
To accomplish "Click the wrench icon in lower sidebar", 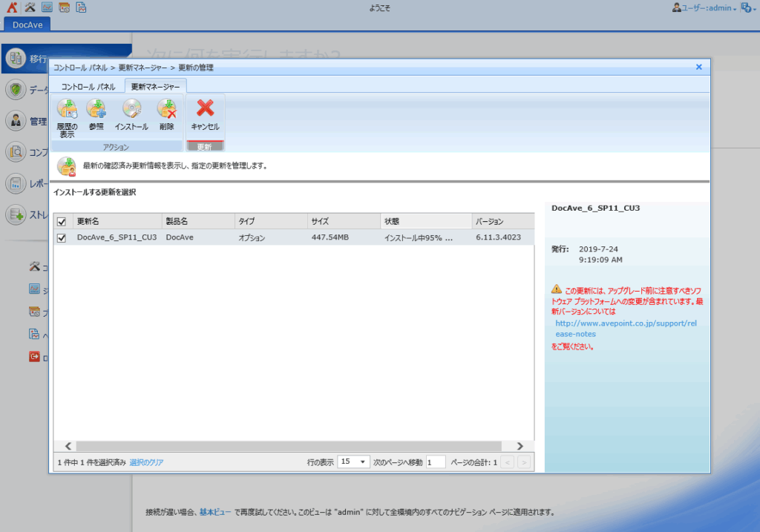I will pyautogui.click(x=34, y=266).
